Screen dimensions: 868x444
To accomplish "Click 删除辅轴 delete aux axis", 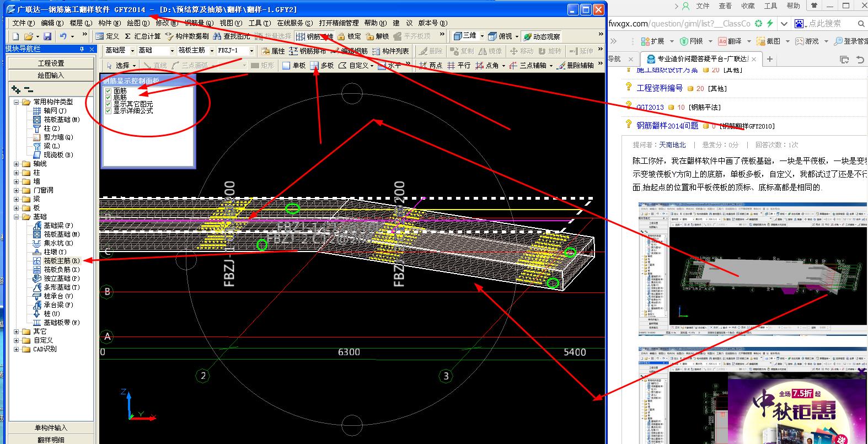I will click(x=575, y=65).
